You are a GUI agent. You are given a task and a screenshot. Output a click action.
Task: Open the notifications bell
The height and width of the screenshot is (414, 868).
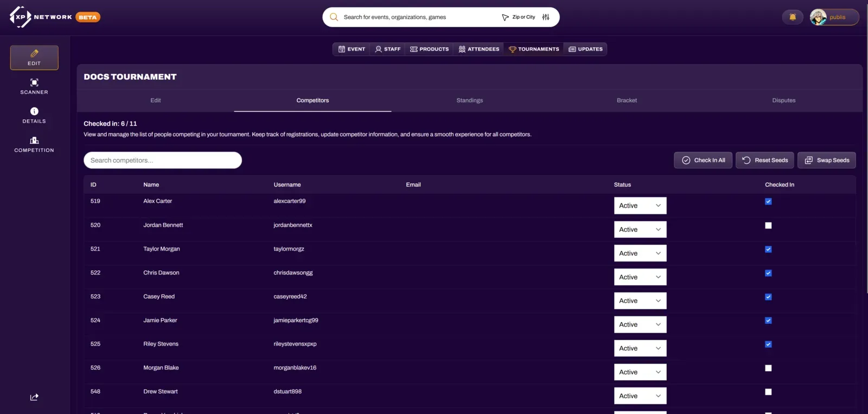(x=793, y=17)
